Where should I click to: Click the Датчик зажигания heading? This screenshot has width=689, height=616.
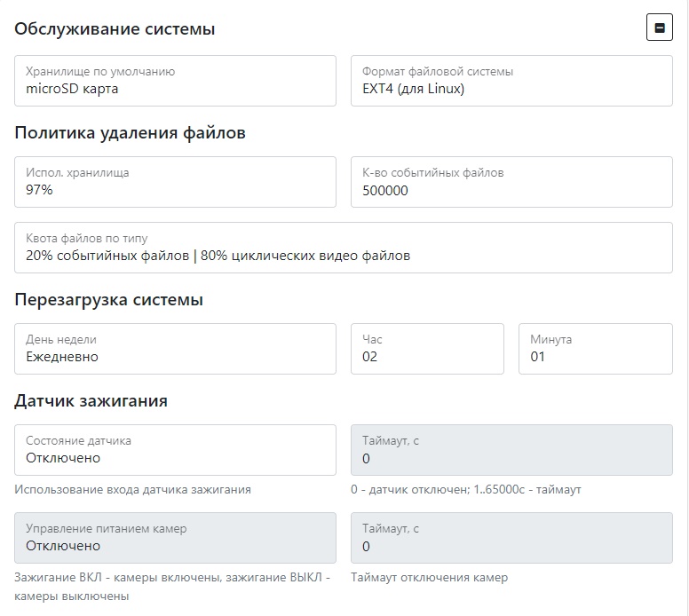91,401
